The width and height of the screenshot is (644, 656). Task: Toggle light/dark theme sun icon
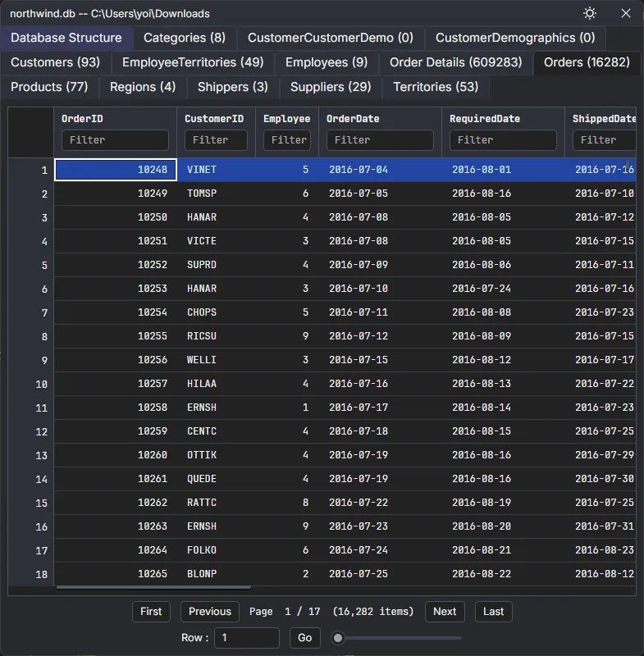pyautogui.click(x=590, y=13)
